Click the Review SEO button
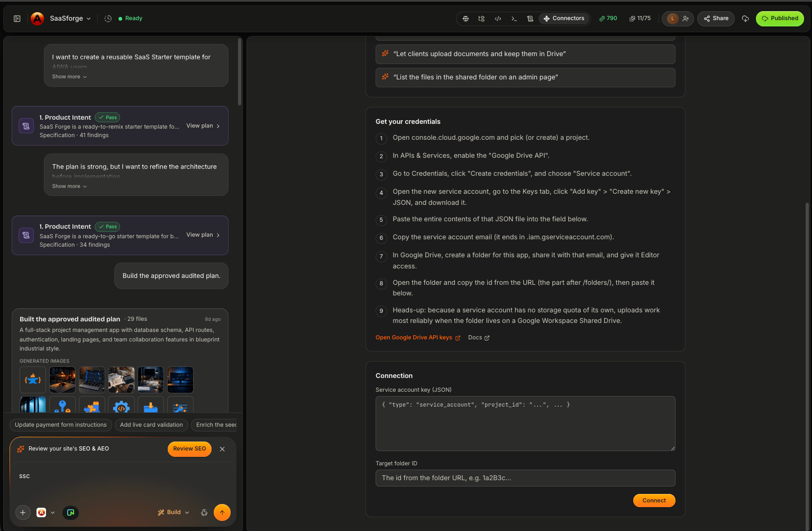The image size is (812, 531). [x=189, y=449]
